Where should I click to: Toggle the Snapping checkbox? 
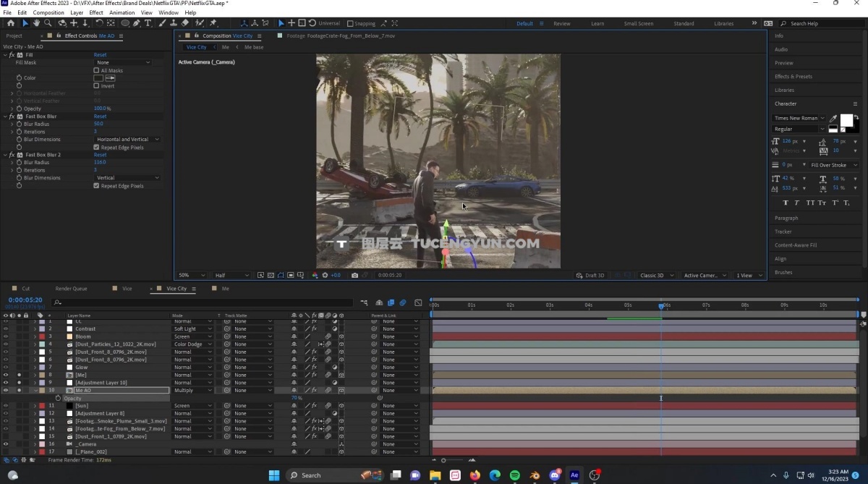(350, 23)
